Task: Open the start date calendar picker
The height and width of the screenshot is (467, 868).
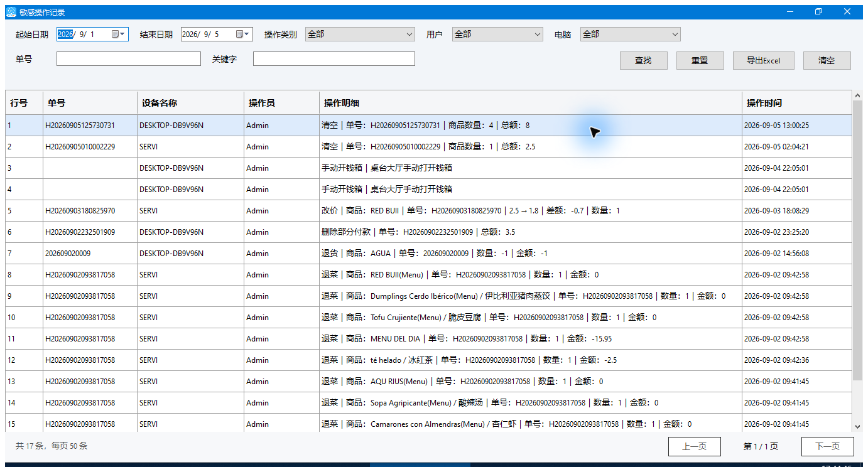Action: click(119, 35)
